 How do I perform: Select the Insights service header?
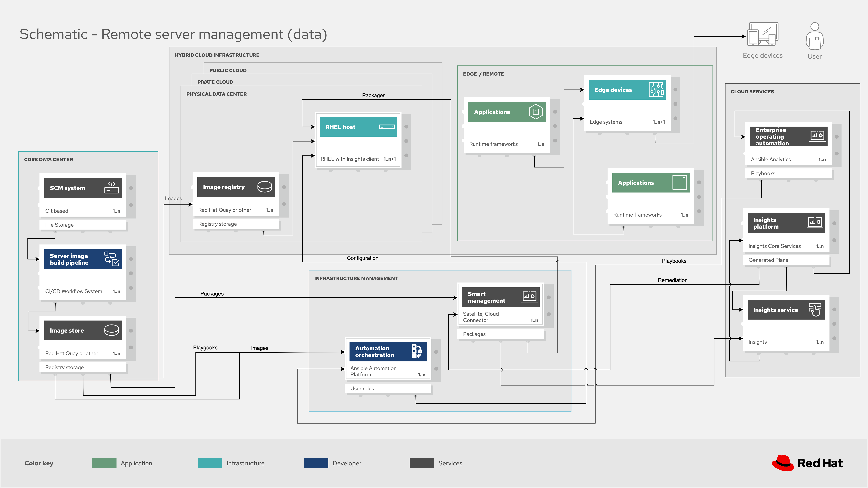786,309
